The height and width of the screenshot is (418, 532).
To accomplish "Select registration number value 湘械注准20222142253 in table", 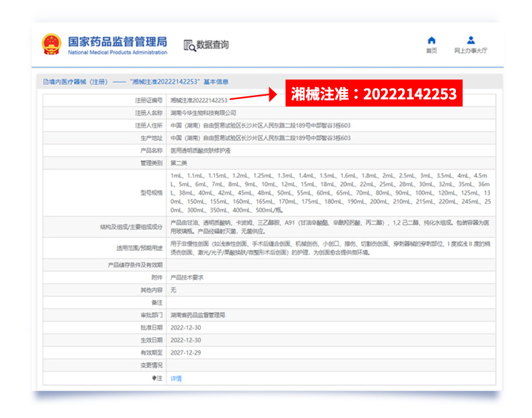I will click(x=199, y=100).
